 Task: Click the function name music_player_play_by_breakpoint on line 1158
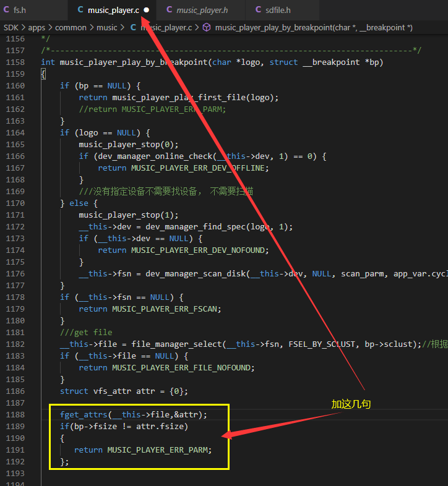[x=134, y=62]
